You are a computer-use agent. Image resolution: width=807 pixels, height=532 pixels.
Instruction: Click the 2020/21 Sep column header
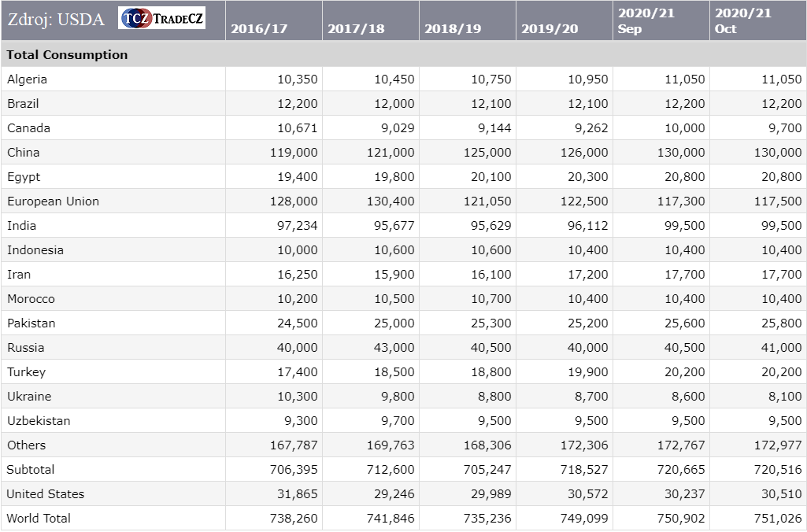[646, 21]
